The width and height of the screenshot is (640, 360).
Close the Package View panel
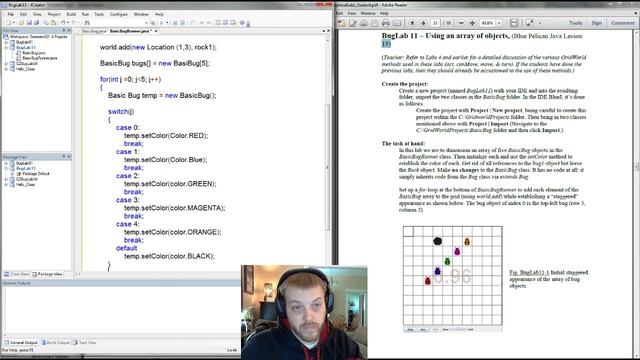[69, 157]
